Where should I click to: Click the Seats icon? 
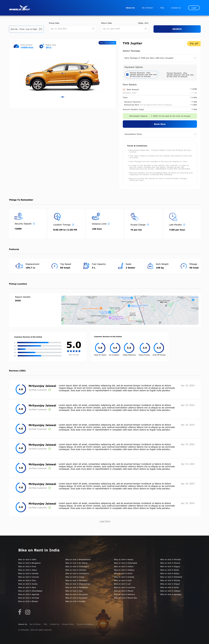click(121, 266)
